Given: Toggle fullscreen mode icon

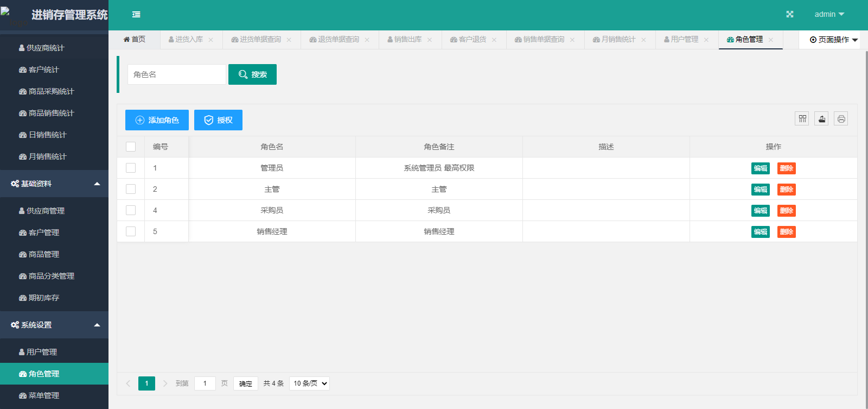Looking at the screenshot, I should click(x=790, y=15).
